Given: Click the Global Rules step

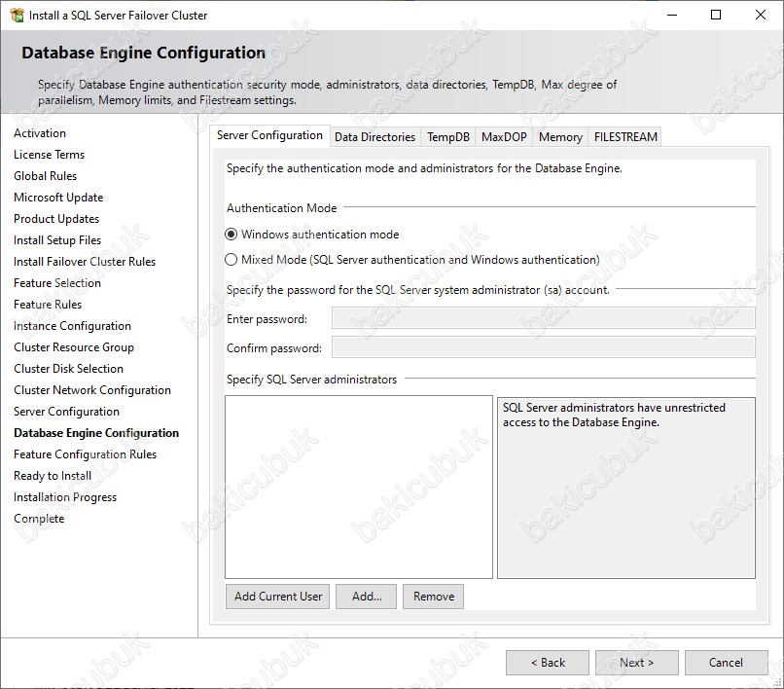Looking at the screenshot, I should point(46,176).
